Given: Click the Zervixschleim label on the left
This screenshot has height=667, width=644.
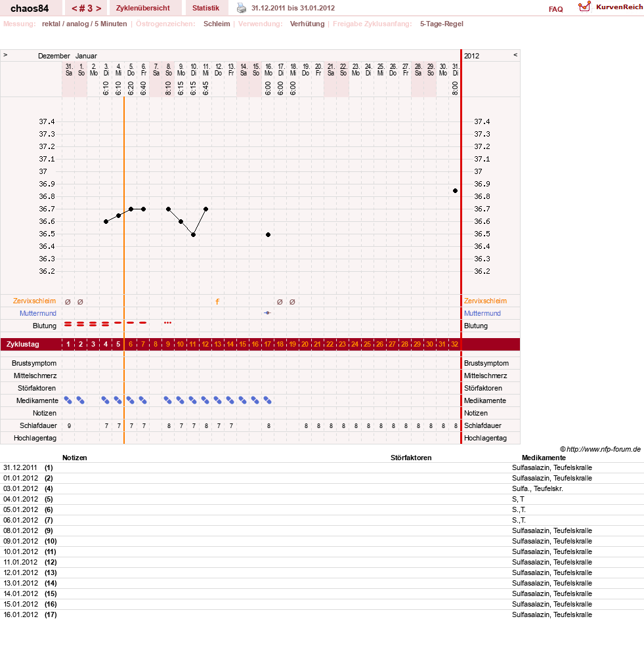Looking at the screenshot, I should click(x=34, y=301).
